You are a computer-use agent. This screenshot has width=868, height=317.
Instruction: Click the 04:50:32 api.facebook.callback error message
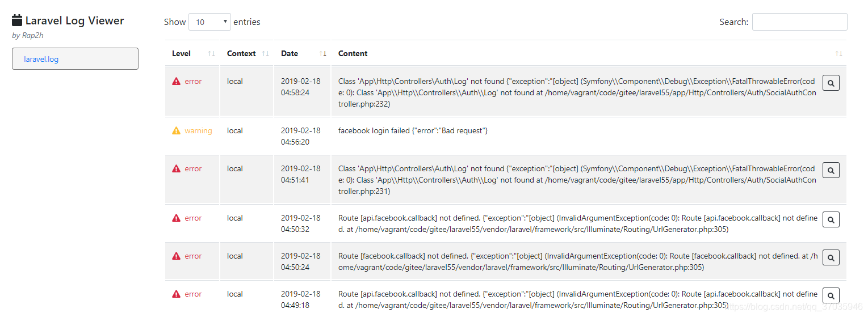(578, 223)
